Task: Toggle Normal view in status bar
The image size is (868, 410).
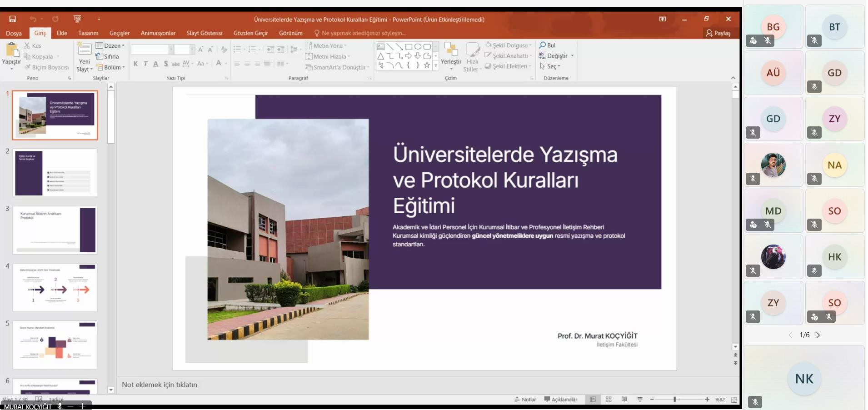Action: (x=593, y=400)
